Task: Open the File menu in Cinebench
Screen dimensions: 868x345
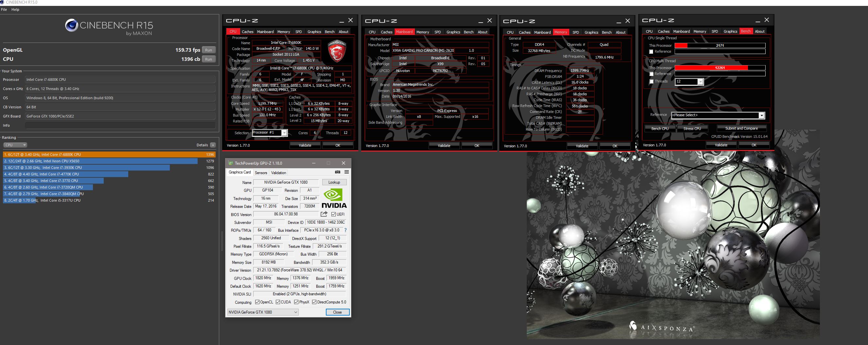Action: [4, 9]
